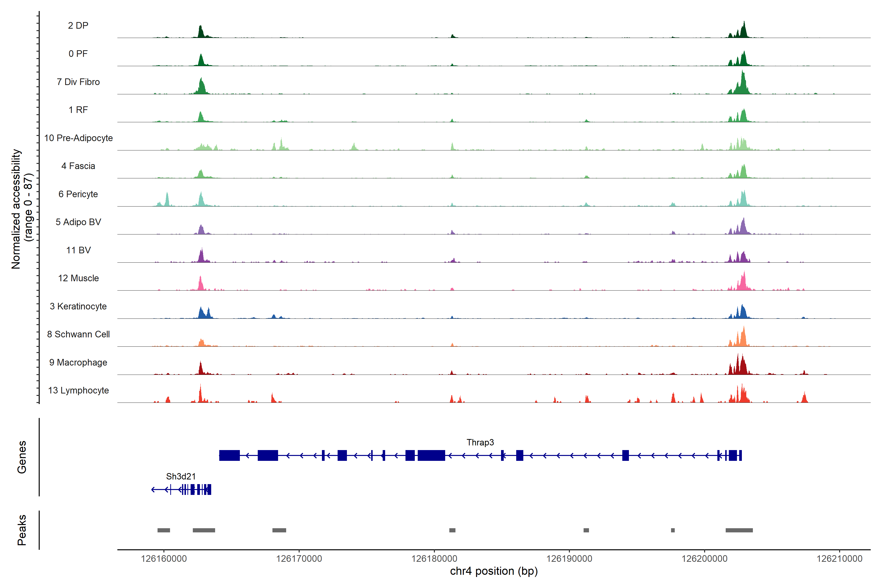
Task: Click the rightmost gray peak bar
Action: pos(739,530)
